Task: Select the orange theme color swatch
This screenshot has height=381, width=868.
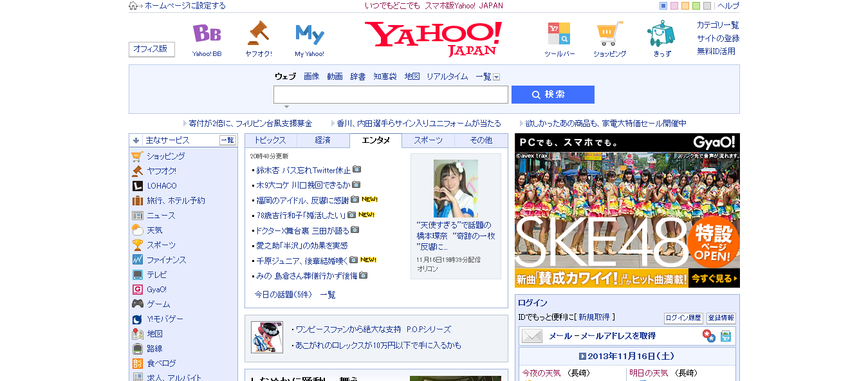Action: pos(685,6)
